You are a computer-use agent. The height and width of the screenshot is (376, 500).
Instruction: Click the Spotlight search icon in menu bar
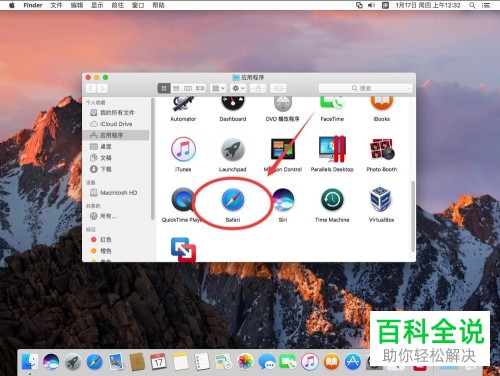coord(472,5)
